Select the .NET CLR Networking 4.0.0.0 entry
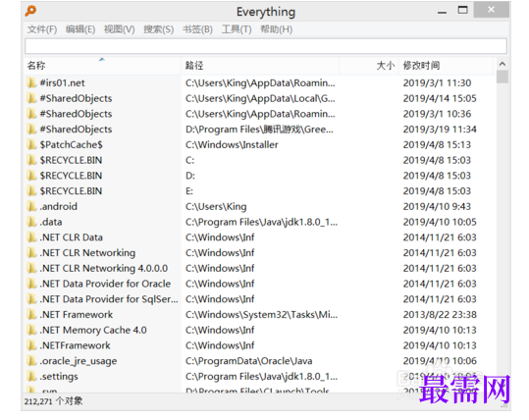529x420 pixels. coord(104,268)
